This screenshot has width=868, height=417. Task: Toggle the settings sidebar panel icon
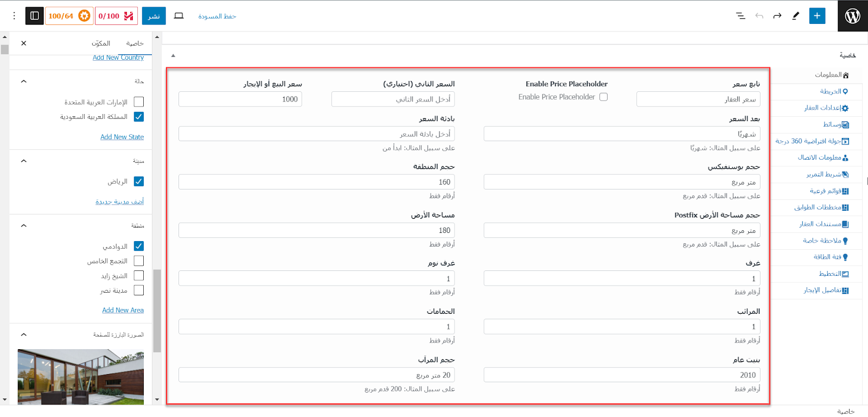[x=35, y=16]
